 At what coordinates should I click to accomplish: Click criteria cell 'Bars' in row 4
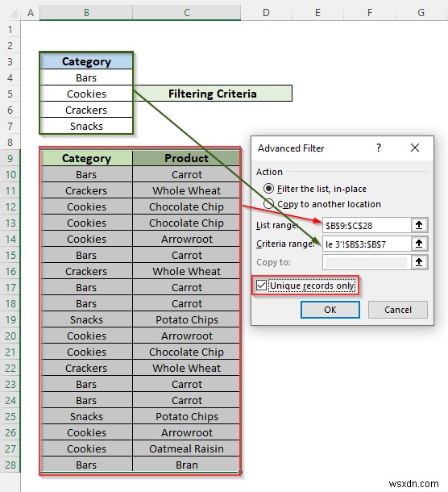click(x=86, y=77)
